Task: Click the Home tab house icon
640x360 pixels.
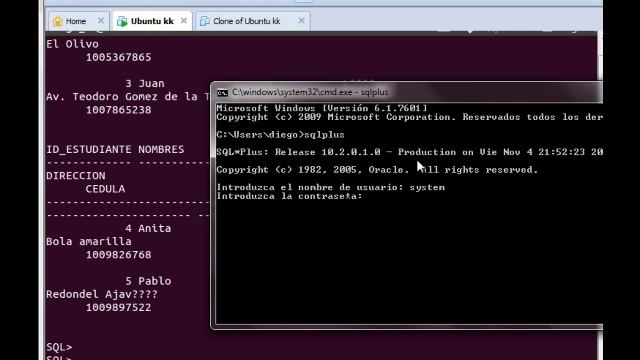Action: 58,21
